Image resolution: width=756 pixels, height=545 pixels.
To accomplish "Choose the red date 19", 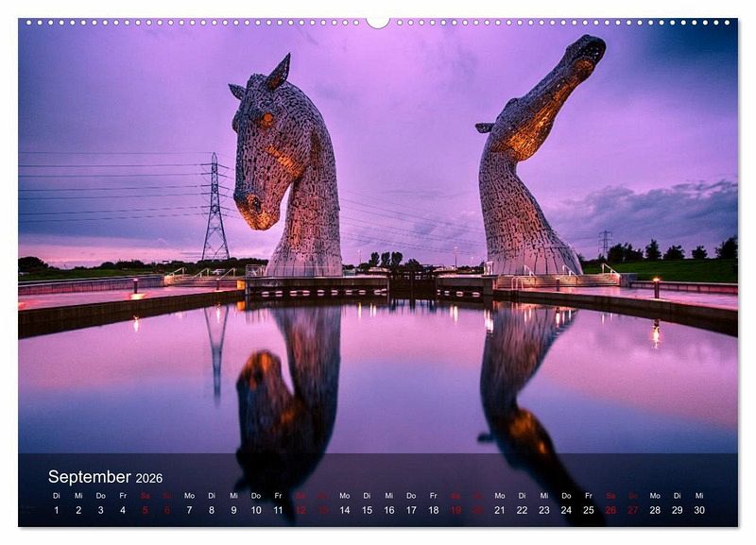I will tap(455, 510).
